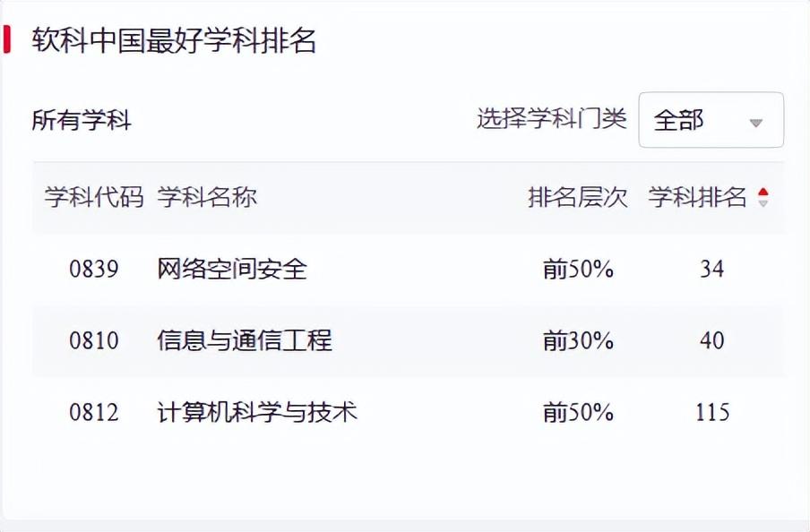Viewport: 810px width, 532px height.
Task: Select subject code 0812
Action: click(94, 412)
